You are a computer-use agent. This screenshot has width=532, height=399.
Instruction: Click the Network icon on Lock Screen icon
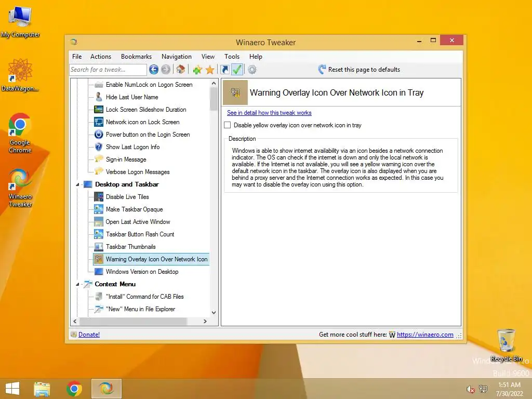tap(99, 122)
